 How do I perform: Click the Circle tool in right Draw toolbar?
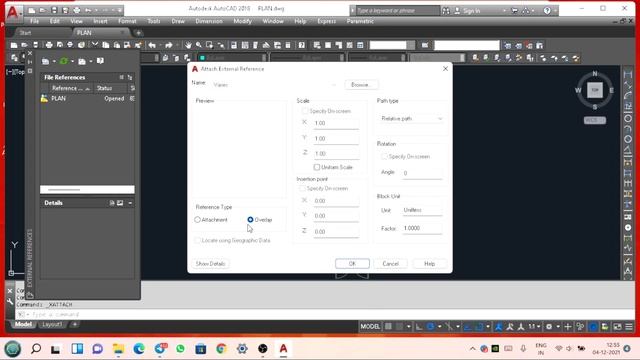pos(628,118)
